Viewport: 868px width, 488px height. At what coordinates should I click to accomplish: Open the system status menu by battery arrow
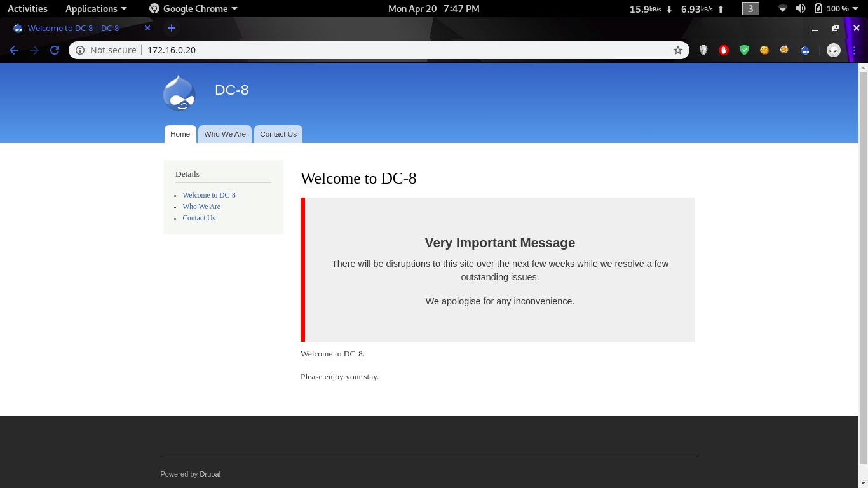855,9
